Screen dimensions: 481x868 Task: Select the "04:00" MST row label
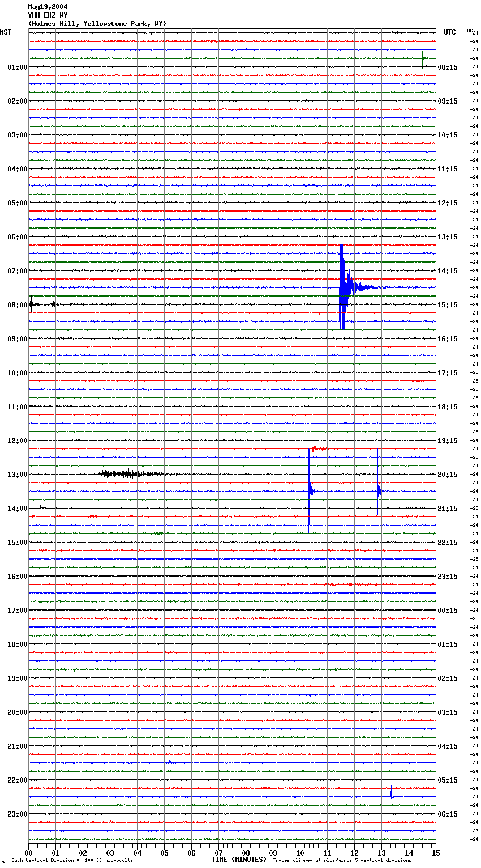[18, 169]
